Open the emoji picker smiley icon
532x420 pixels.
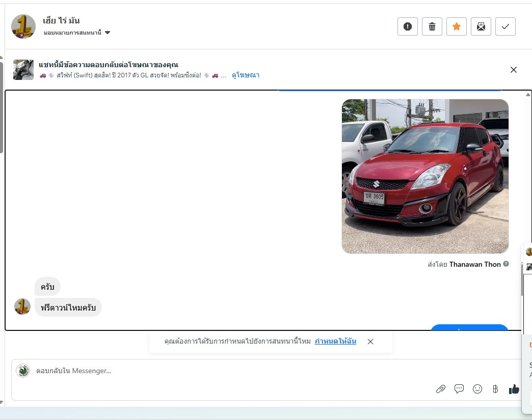[x=477, y=389]
